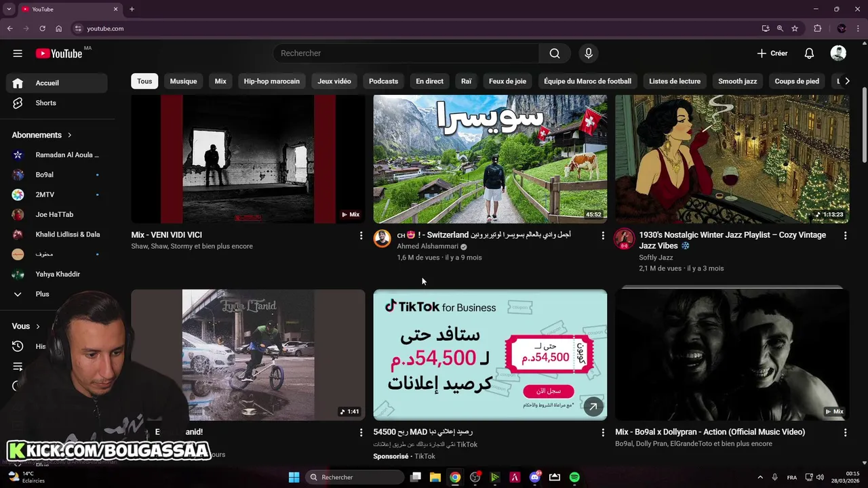This screenshot has height=488, width=868.
Task: Click the Créer button
Action: [772, 54]
